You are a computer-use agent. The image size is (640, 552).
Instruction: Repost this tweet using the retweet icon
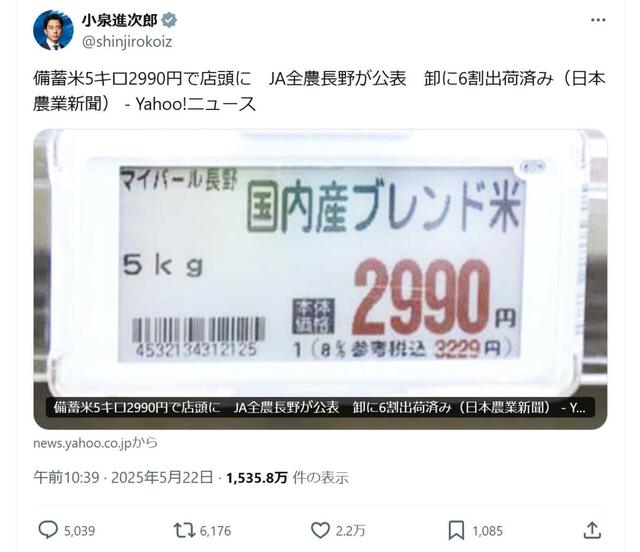[x=185, y=531]
